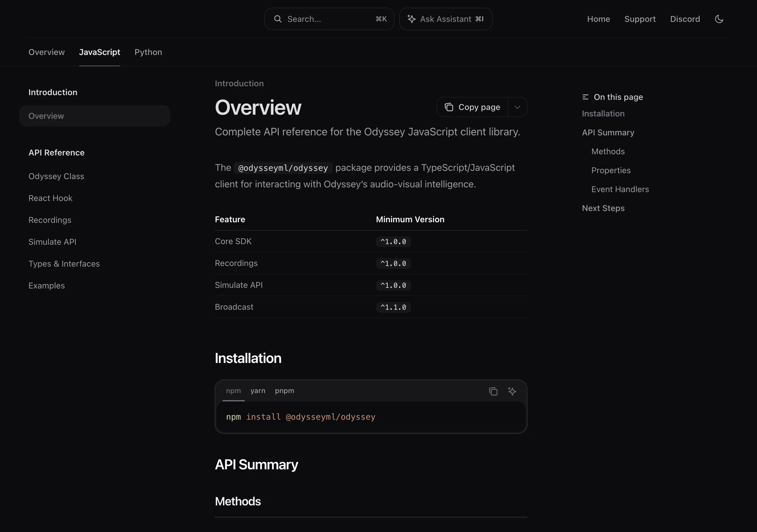
Task: Switch to the pnpm code tab
Action: (x=284, y=391)
